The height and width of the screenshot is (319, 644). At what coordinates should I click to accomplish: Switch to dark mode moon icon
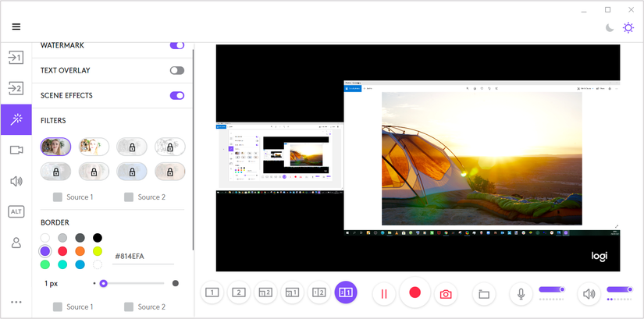(x=610, y=28)
